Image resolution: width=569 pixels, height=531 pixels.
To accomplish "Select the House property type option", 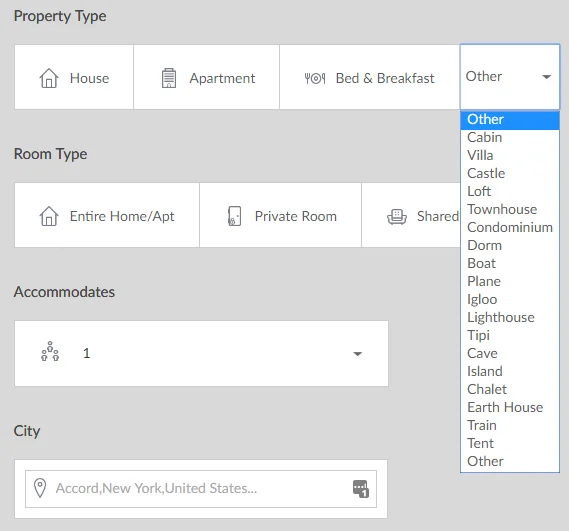I will (x=74, y=77).
